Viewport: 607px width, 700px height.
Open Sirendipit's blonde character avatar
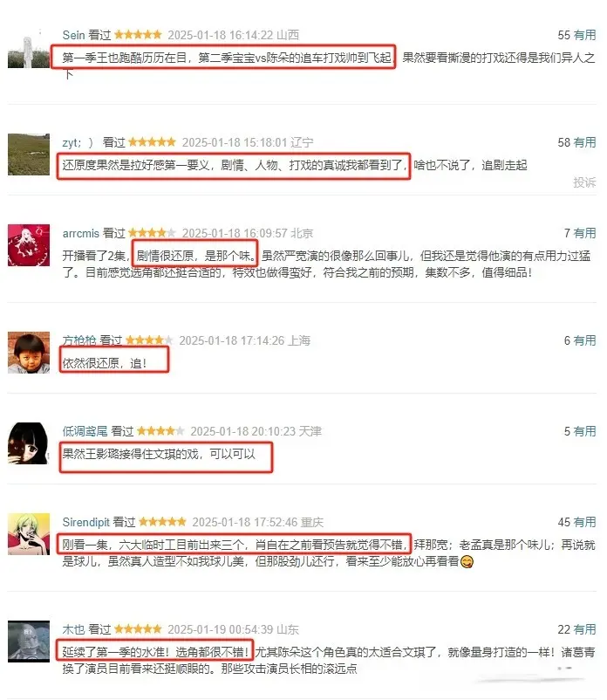pyautogui.click(x=29, y=534)
